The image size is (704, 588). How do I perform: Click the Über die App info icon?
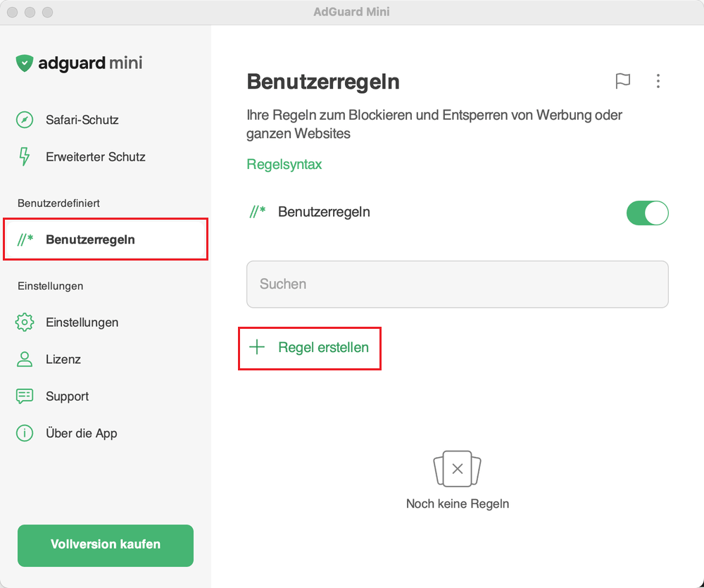pyautogui.click(x=25, y=433)
